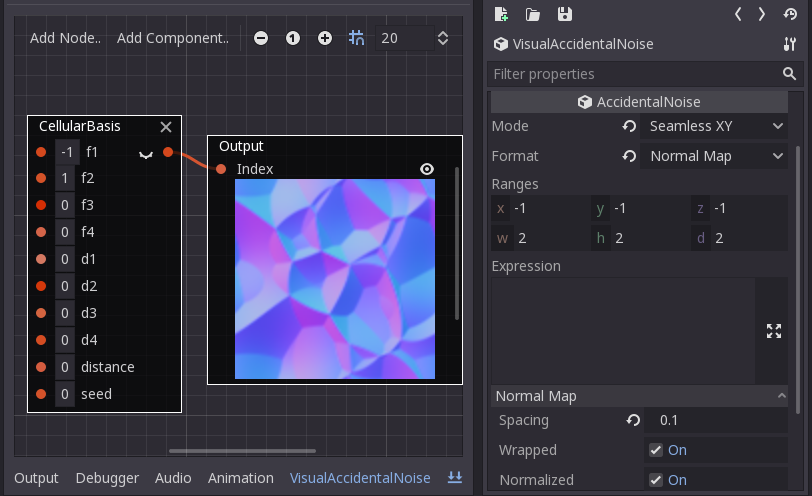Click the f2 input port
The width and height of the screenshot is (812, 496).
pos(41,178)
